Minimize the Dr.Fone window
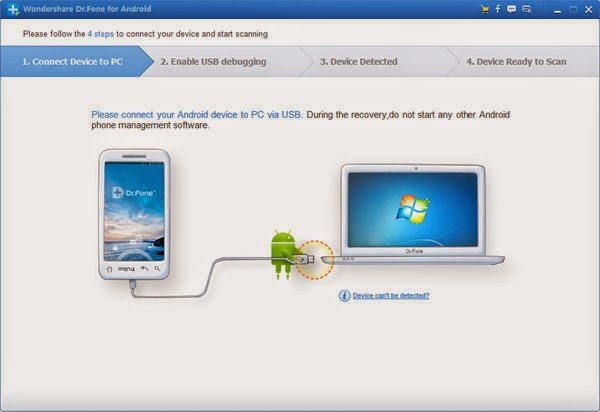 pos(558,10)
